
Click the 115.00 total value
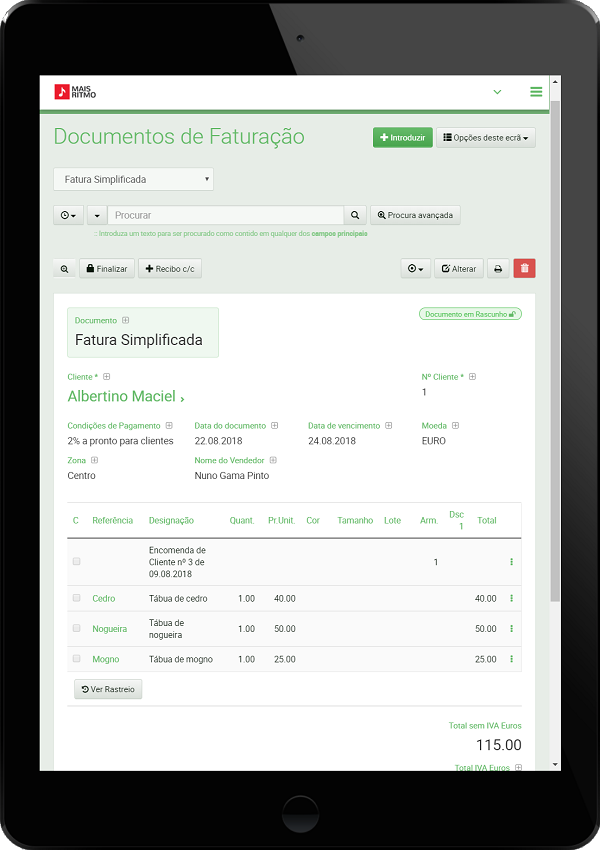pyautogui.click(x=499, y=745)
